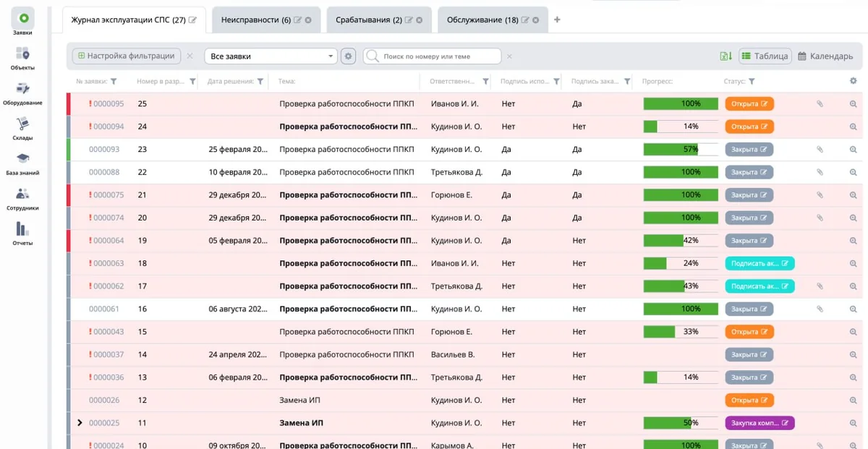Expand the row for request 0000025
868x449 pixels.
point(80,423)
